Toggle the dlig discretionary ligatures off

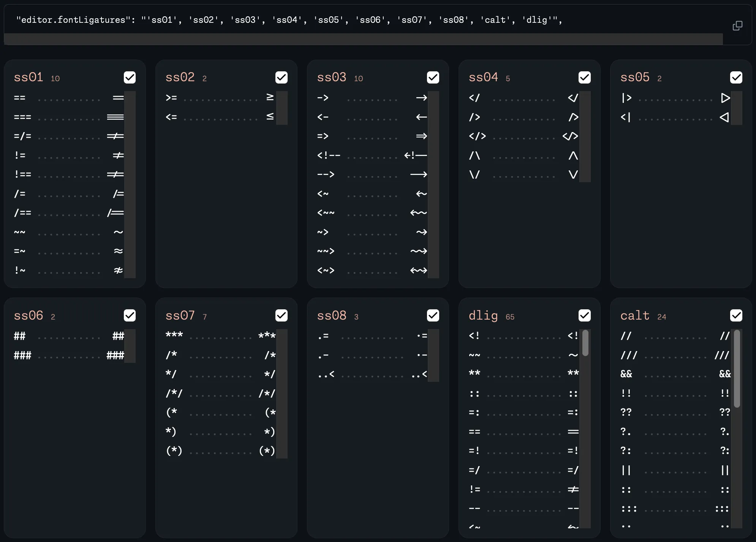(x=585, y=315)
